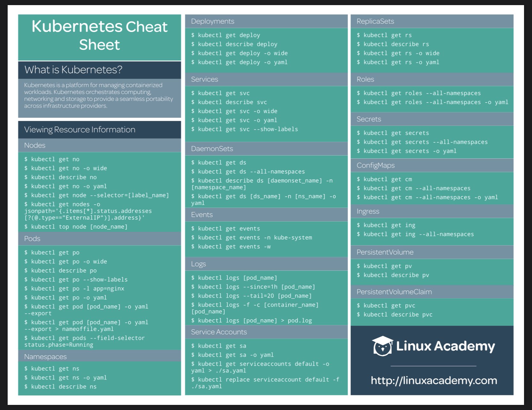Click the Kubernetes Cheat Sheet title
This screenshot has width=532, height=410.
tap(100, 35)
